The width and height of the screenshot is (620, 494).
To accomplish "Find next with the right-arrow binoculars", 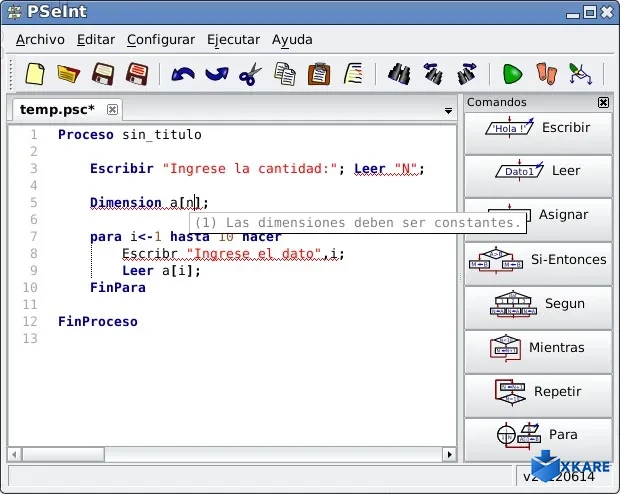I will click(467, 74).
